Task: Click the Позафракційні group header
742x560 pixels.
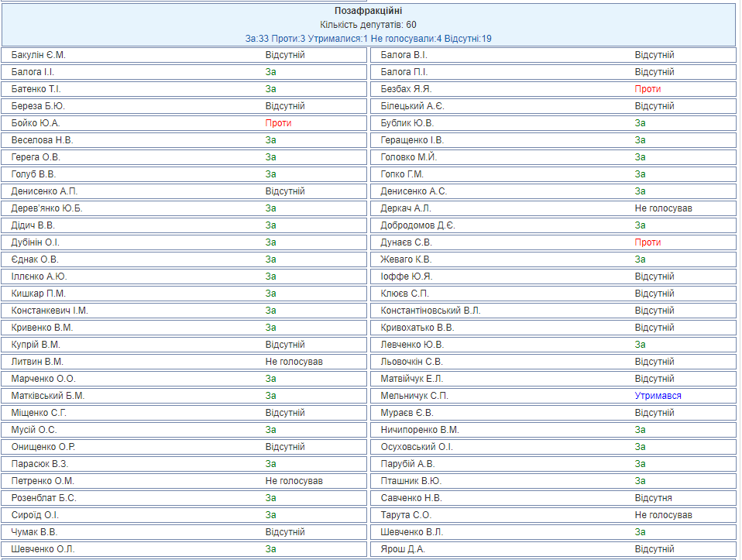Action: click(x=368, y=11)
